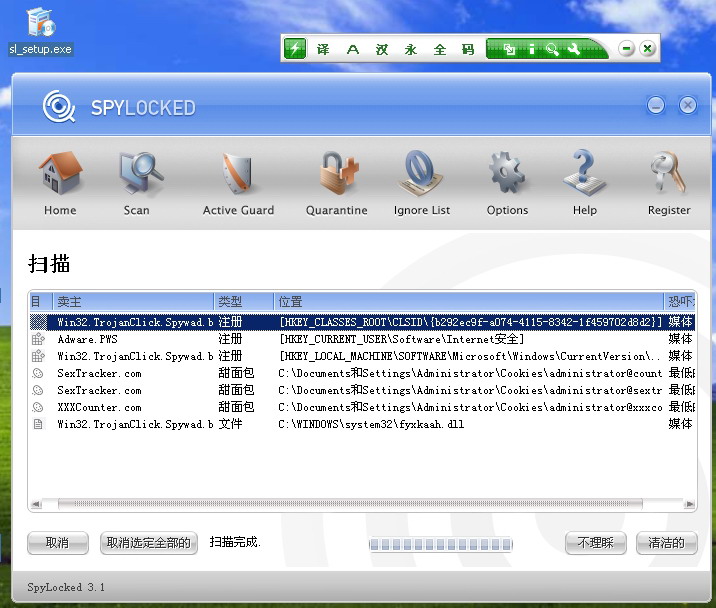This screenshot has width=716, height=608.
Task: Select the administrator@count cookie path
Action: tap(470, 373)
